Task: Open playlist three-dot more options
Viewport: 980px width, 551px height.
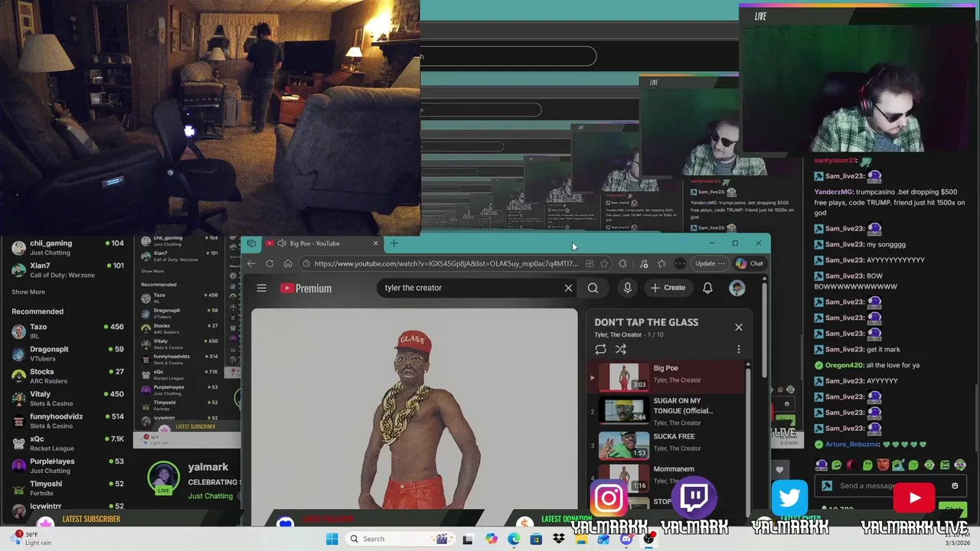Action: pos(739,349)
